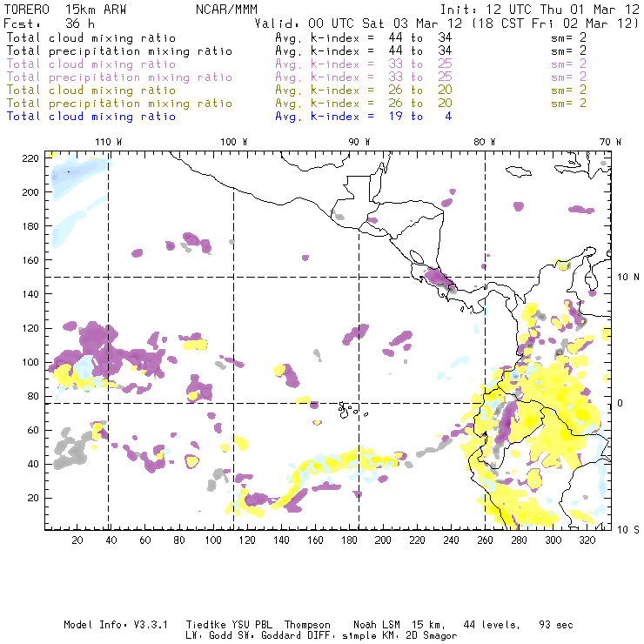Click "300" on the horizontal axis
The width and height of the screenshot is (644, 644).
click(x=553, y=540)
